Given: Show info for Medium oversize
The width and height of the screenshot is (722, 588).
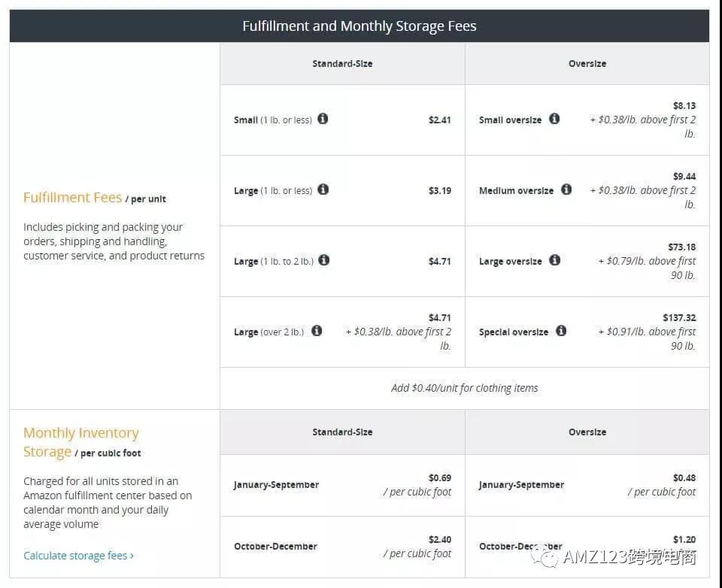Looking at the screenshot, I should pos(566,189).
